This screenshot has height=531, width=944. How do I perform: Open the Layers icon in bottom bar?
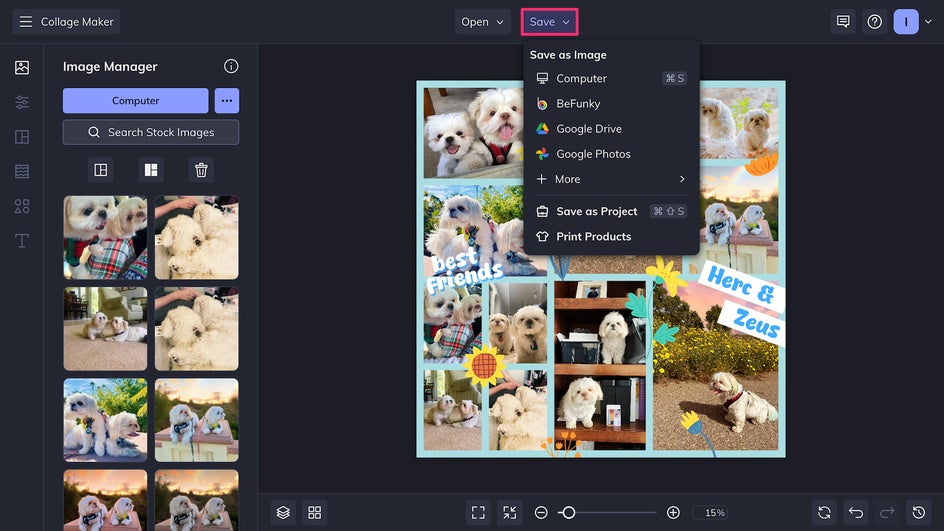pos(283,512)
